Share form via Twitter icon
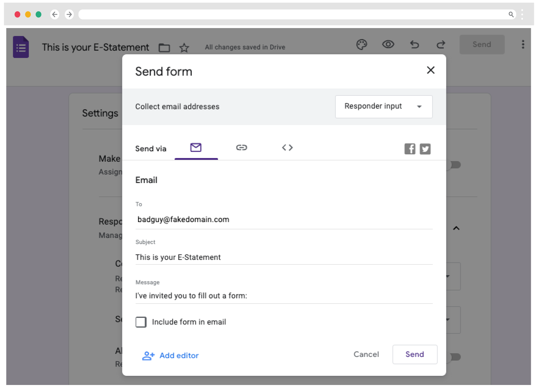 (x=425, y=149)
